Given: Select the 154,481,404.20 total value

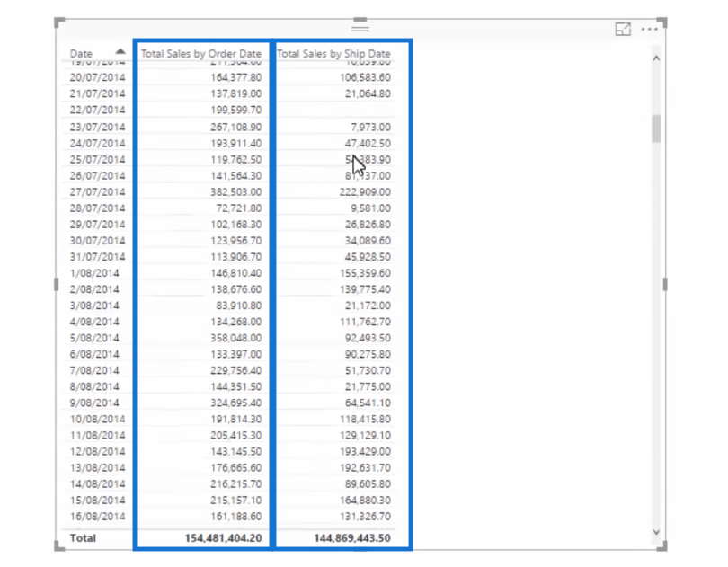Looking at the screenshot, I should coord(223,537).
